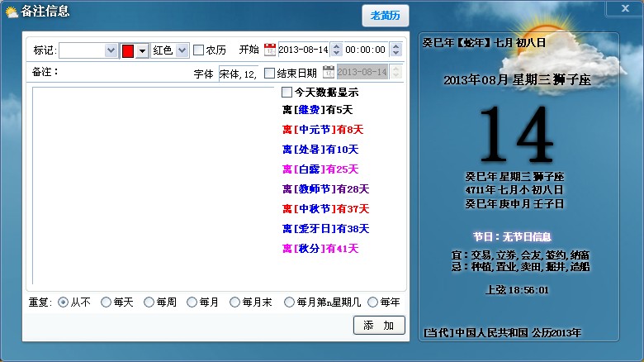Screen dimensions: 644x362
Task: Enable the 农历 lunar calendar checkbox
Action: coord(198,50)
